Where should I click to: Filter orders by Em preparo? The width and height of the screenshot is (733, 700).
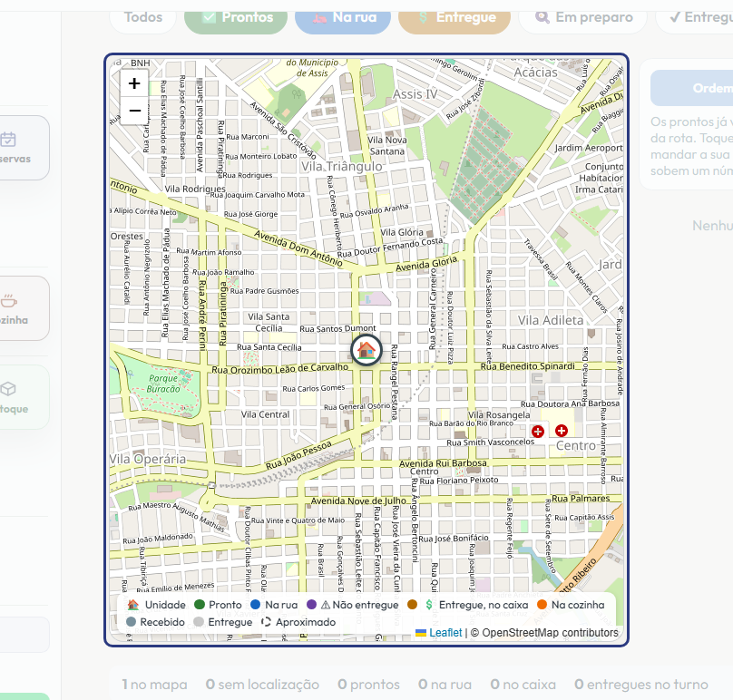(583, 18)
